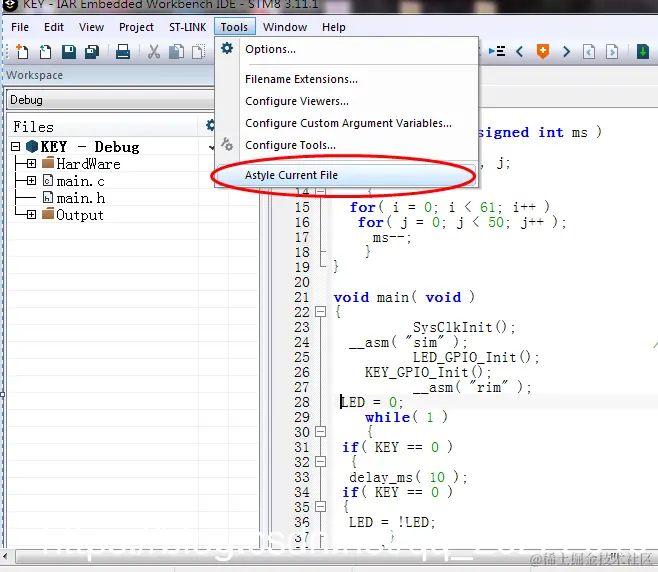The width and height of the screenshot is (658, 572).
Task: Click line 28 'LED = 0;' in editor
Action: point(372,402)
